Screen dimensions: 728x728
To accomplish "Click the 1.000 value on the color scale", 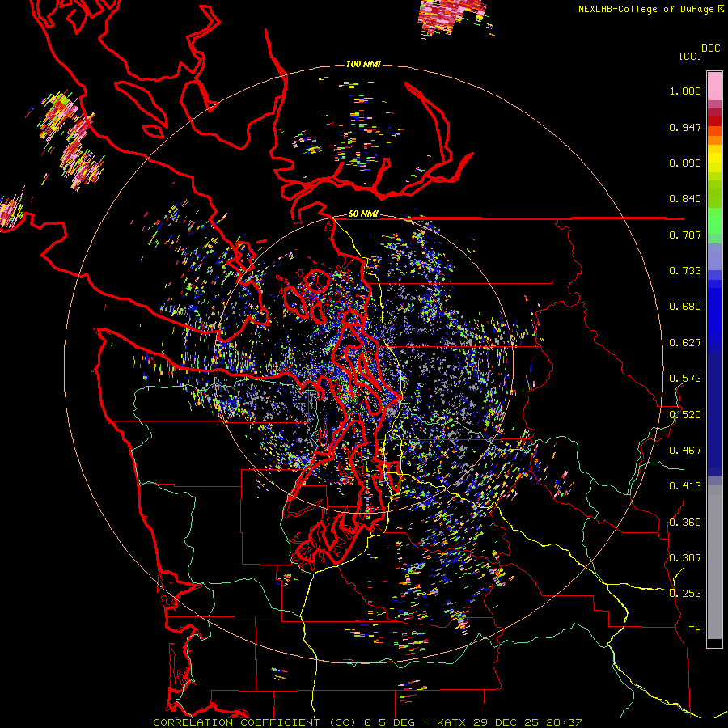I will (685, 91).
